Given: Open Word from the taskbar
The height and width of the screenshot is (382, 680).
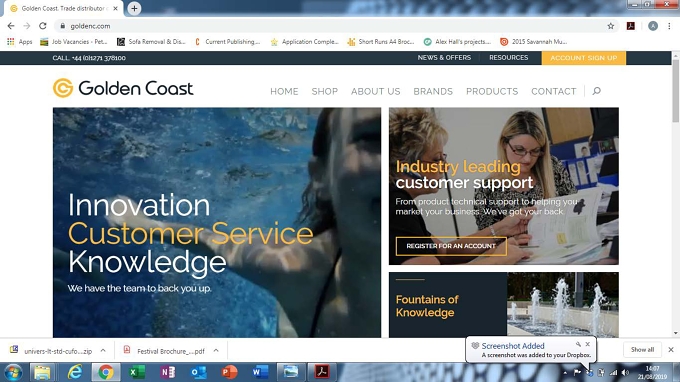Looking at the screenshot, I should [x=260, y=372].
